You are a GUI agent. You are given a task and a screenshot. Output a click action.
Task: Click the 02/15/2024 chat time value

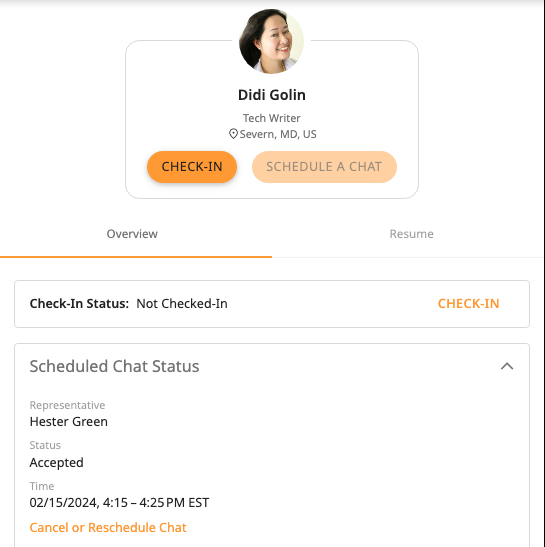coord(119,503)
